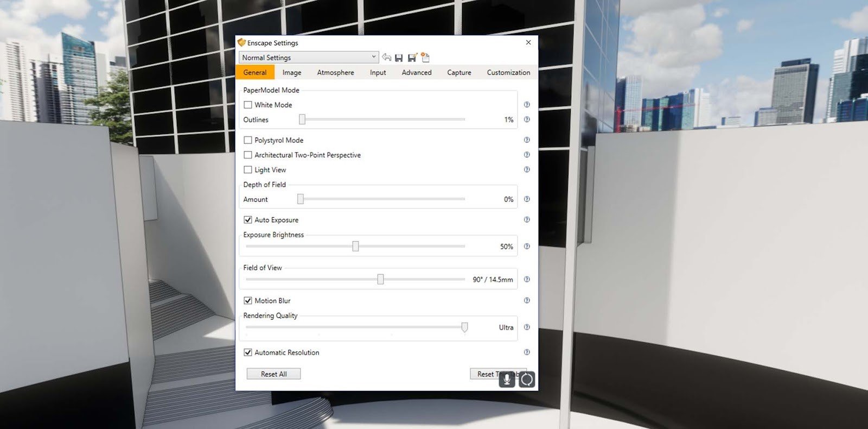Click the Reset All button
The image size is (868, 429).
pyautogui.click(x=273, y=374)
